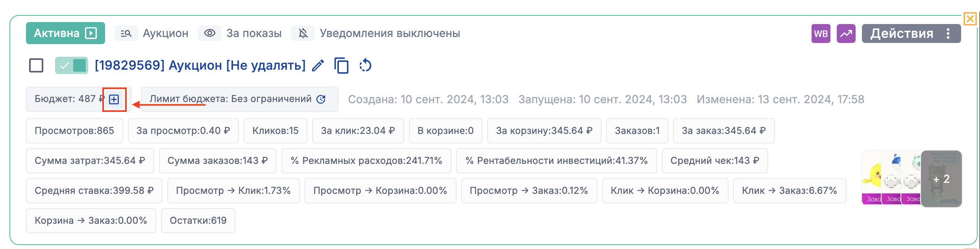Click the Активна status button

point(65,33)
